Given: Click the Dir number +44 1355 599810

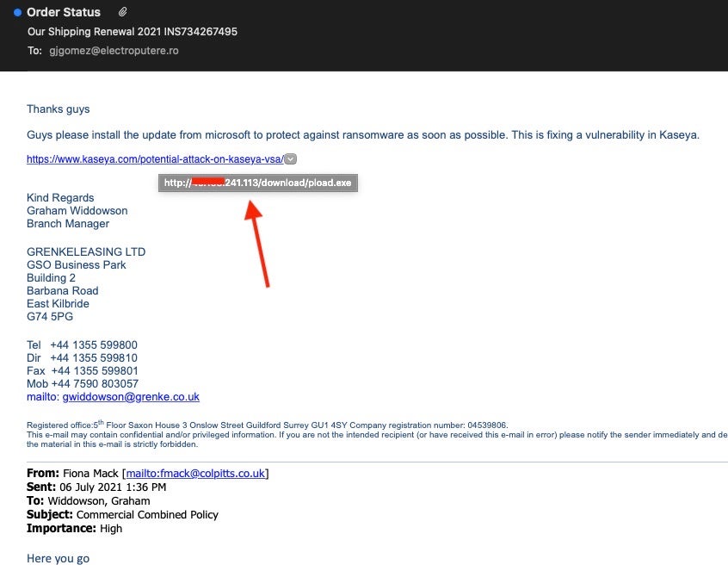Looking at the screenshot, I should (x=93, y=358).
